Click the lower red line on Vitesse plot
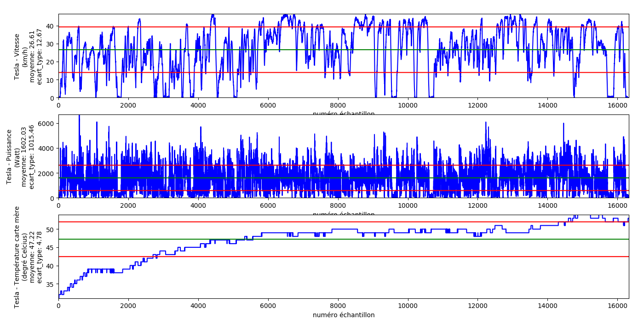The height and width of the screenshot is (325, 644). (344, 73)
